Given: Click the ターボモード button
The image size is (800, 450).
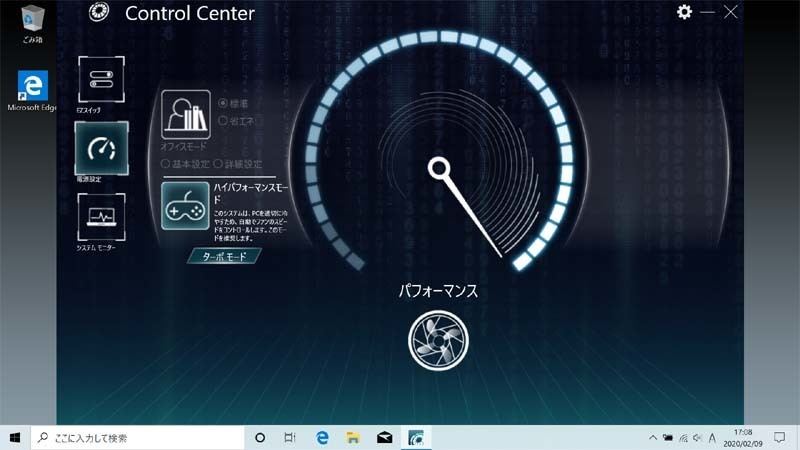Looking at the screenshot, I should [x=224, y=256].
